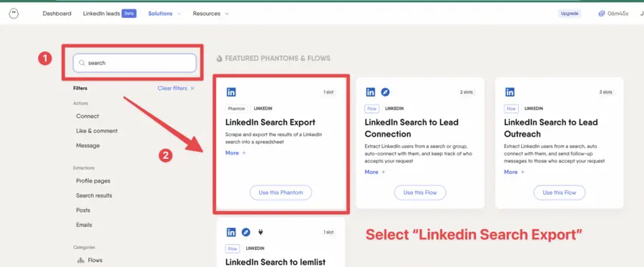Click Use this Phantom button
Image resolution: width=644 pixels, height=267 pixels.
[x=281, y=193]
